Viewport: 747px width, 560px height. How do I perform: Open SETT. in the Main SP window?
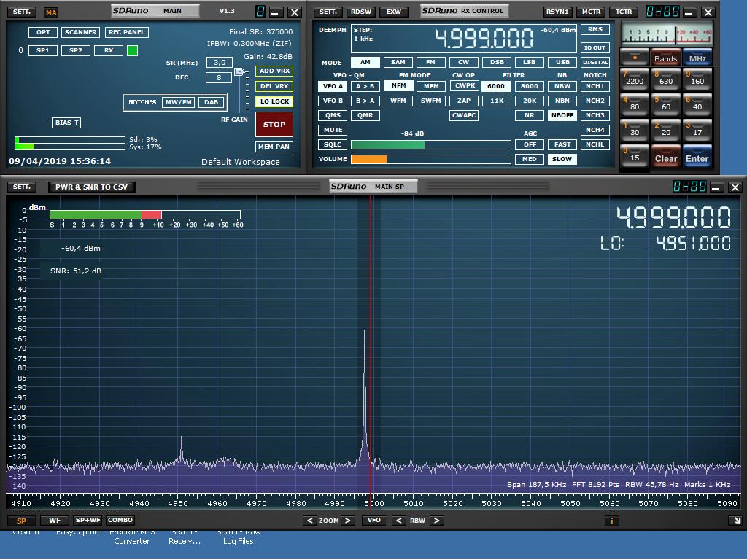coord(21,187)
